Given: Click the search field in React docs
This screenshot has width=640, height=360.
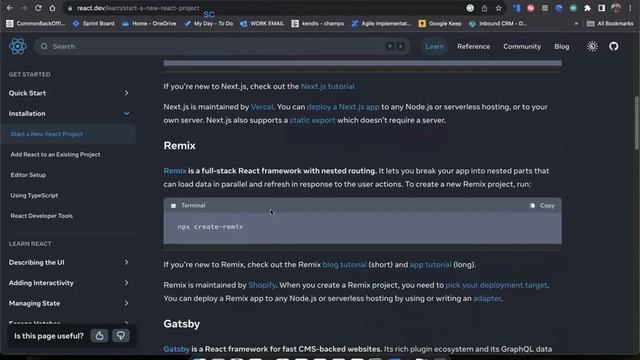Looking at the screenshot, I should (222, 47).
